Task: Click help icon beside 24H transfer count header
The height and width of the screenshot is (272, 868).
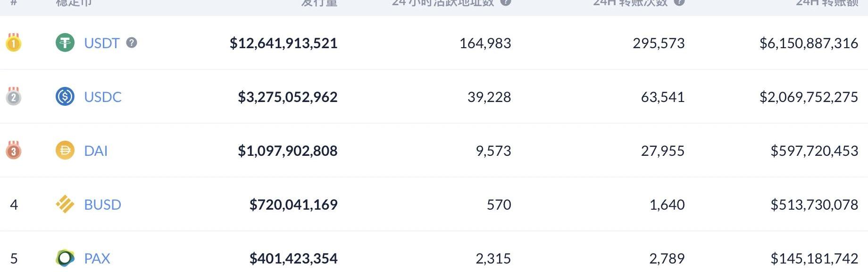Action: (x=679, y=2)
